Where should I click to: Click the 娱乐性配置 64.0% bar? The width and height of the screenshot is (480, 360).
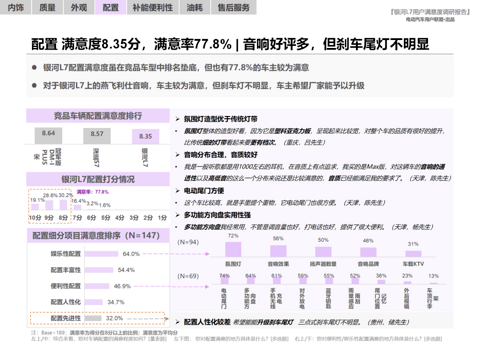coord(101,254)
